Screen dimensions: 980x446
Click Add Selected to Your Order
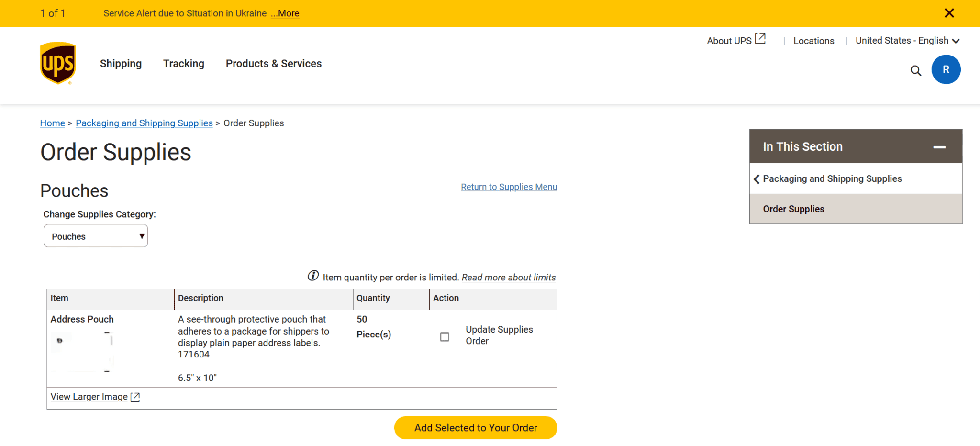pyautogui.click(x=475, y=428)
